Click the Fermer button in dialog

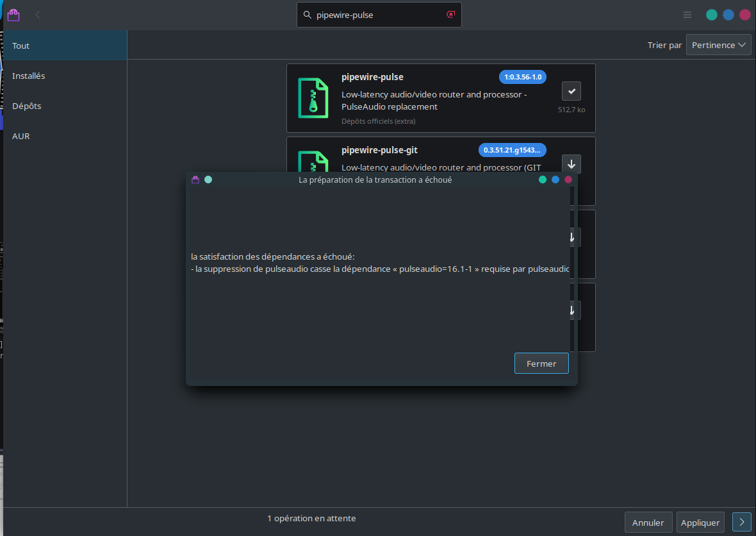[541, 364]
